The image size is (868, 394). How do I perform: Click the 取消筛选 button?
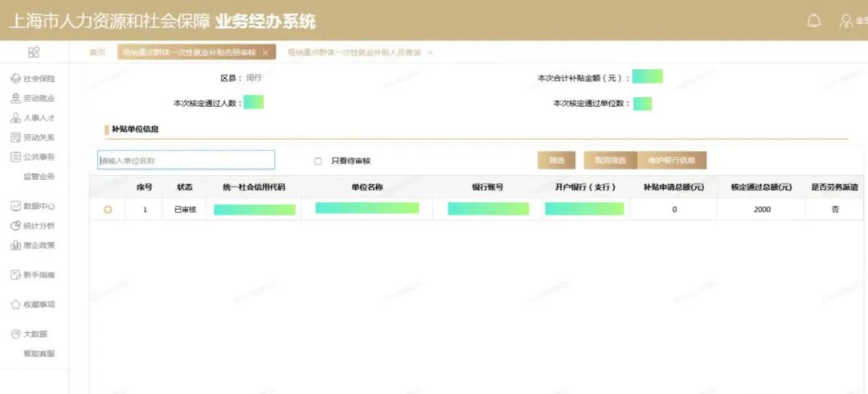610,160
